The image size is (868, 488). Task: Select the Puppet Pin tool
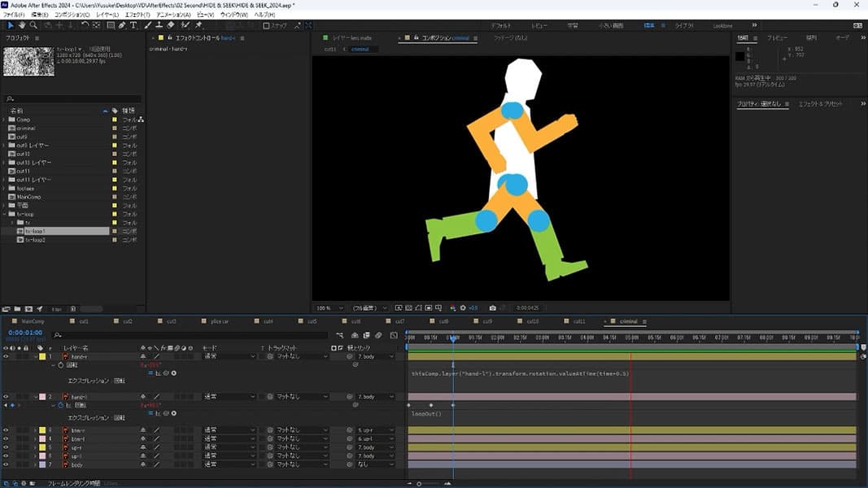point(198,25)
